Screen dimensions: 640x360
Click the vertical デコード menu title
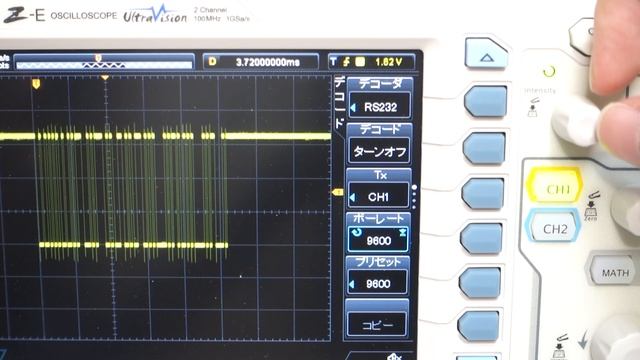[x=340, y=103]
